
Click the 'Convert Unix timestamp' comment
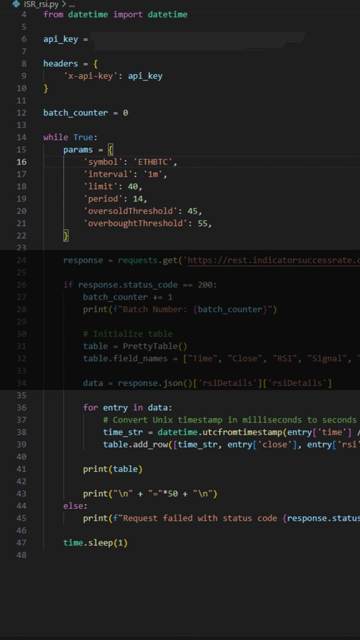(x=230, y=420)
